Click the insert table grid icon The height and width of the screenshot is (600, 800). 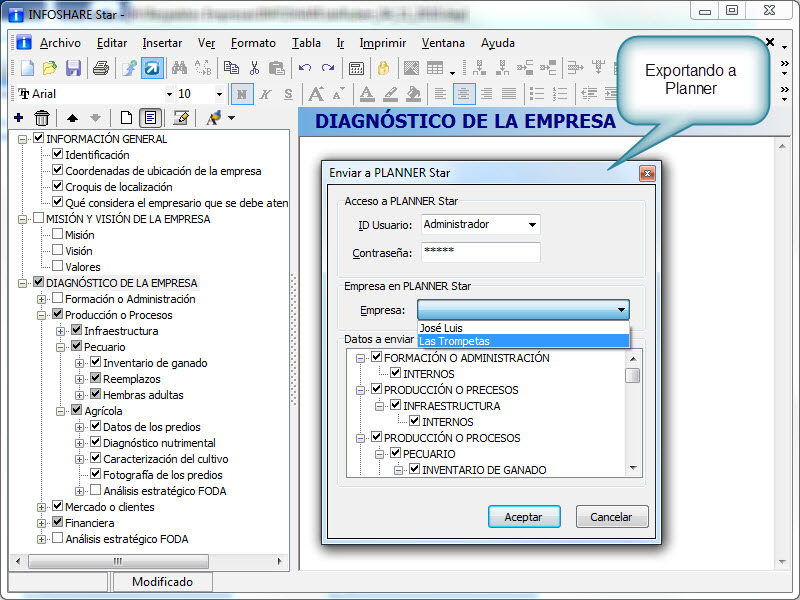[435, 68]
